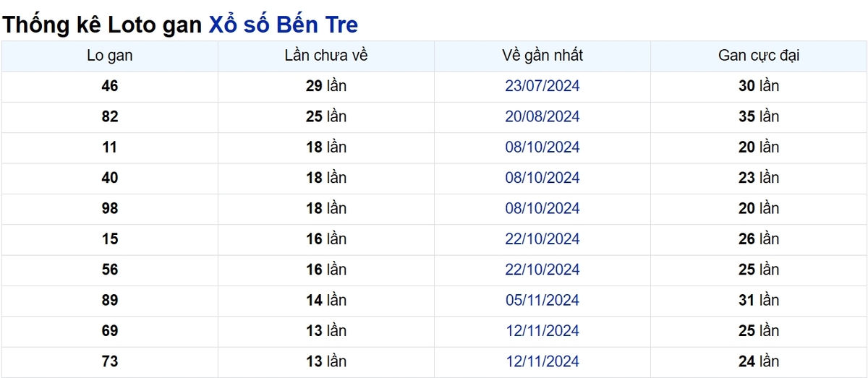Open the 22/10/2024 date for lo 56
The height and width of the screenshot is (378, 868).
coord(542,270)
